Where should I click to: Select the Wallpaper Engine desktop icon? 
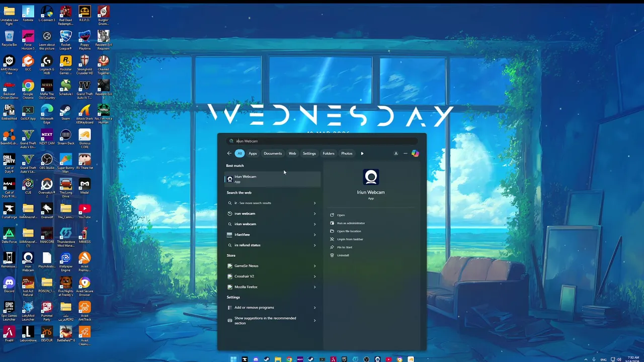65,262
